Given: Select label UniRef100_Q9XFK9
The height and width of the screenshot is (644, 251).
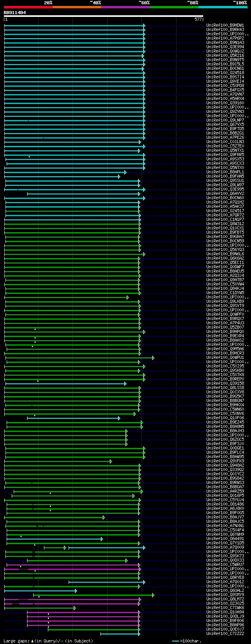Looking at the screenshot, I should pos(225,461).
